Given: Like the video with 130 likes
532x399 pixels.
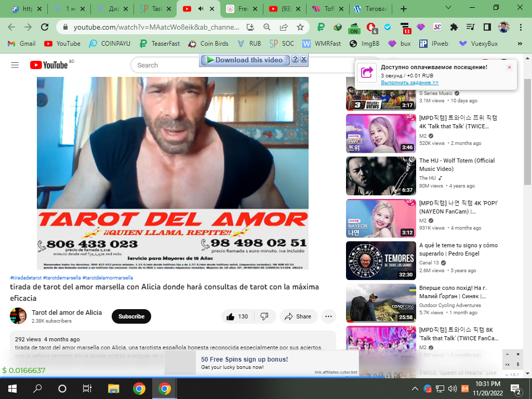Looking at the screenshot, I should [237, 316].
